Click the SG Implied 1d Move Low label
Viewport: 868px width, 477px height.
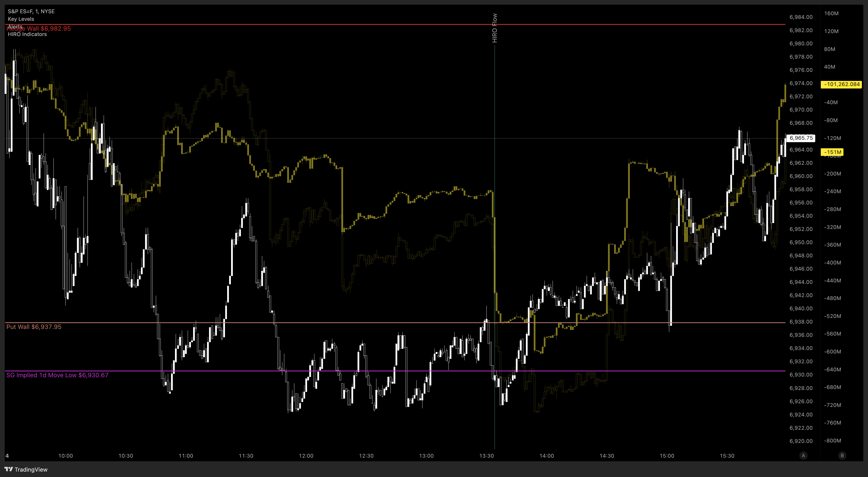click(57, 375)
